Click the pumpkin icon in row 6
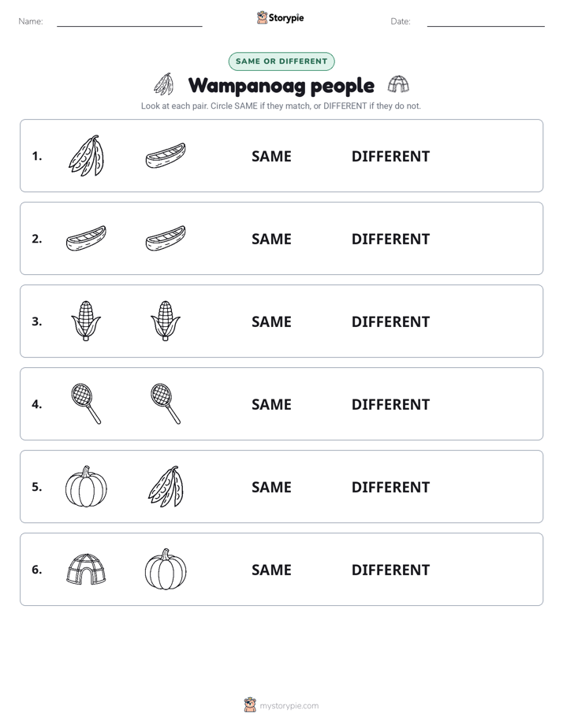563x728 pixels. 166,569
